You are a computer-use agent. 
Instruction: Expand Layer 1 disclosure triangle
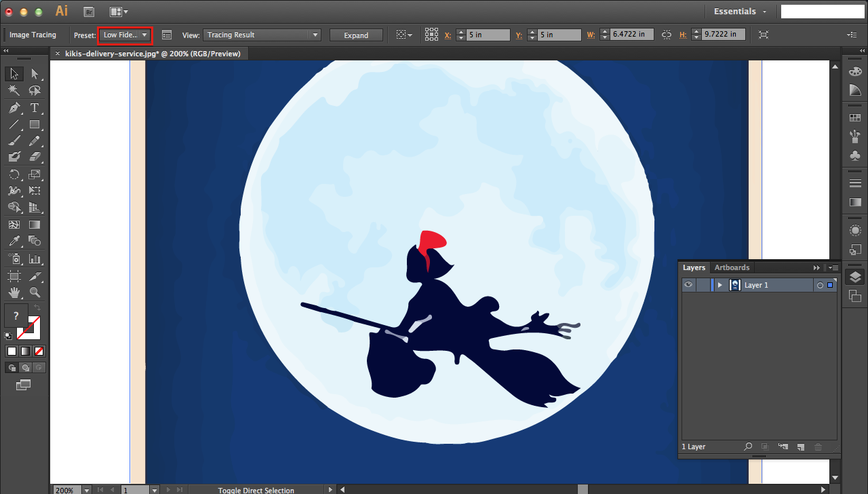click(x=719, y=285)
